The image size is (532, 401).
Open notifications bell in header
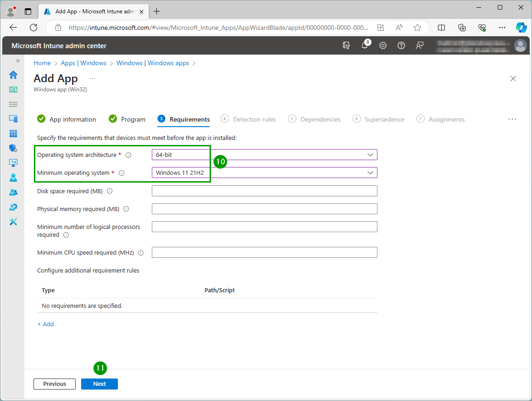pos(365,45)
